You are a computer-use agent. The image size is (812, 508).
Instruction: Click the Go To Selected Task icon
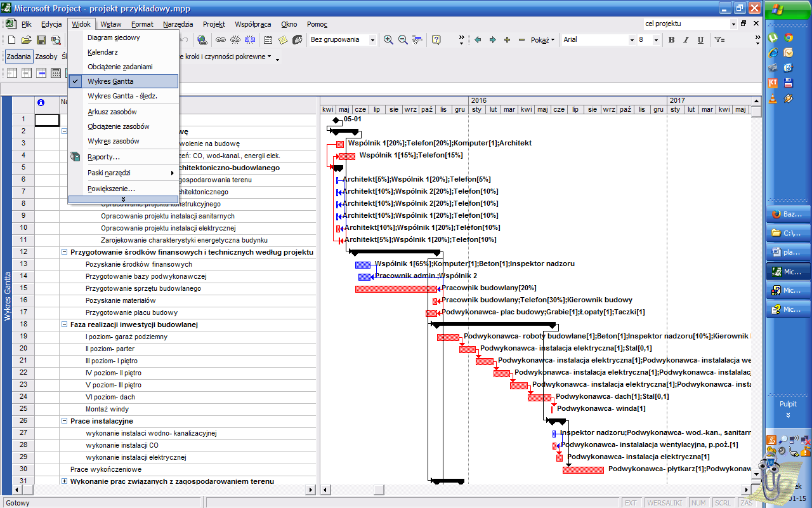click(417, 40)
